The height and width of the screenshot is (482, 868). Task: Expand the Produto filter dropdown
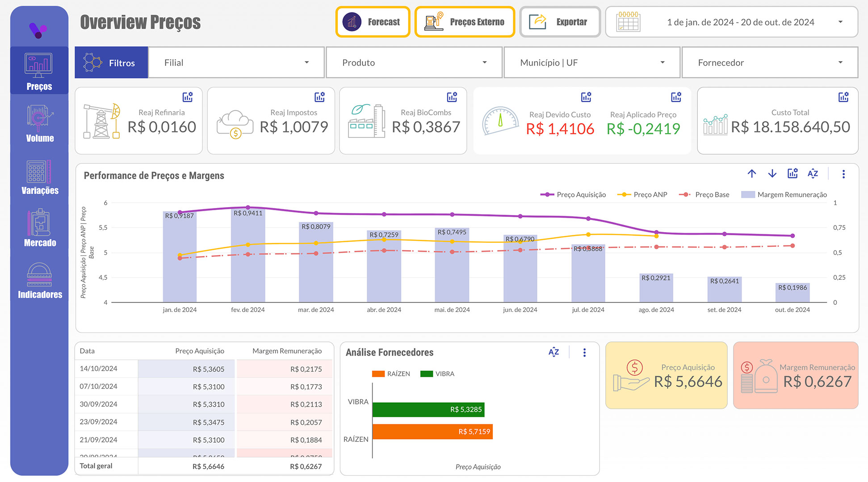coord(413,62)
